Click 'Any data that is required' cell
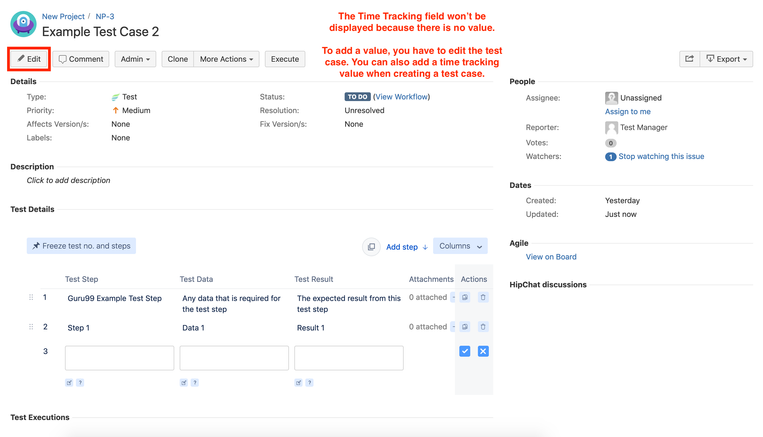Screen dimensions: 763x437 tap(231, 304)
